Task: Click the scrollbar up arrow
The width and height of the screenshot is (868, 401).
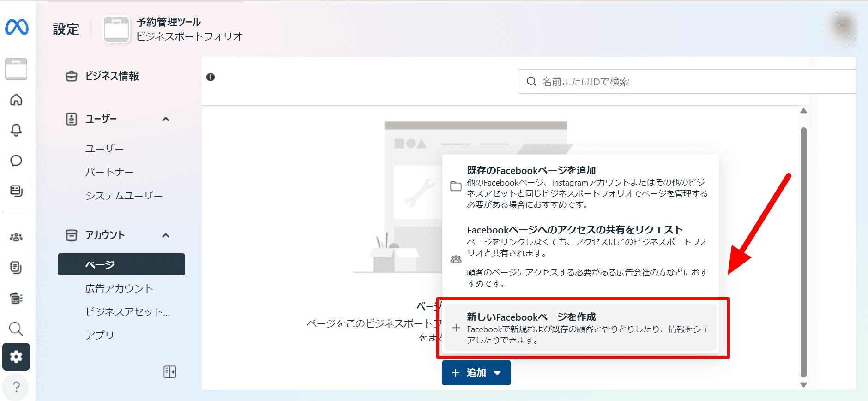Action: [803, 111]
